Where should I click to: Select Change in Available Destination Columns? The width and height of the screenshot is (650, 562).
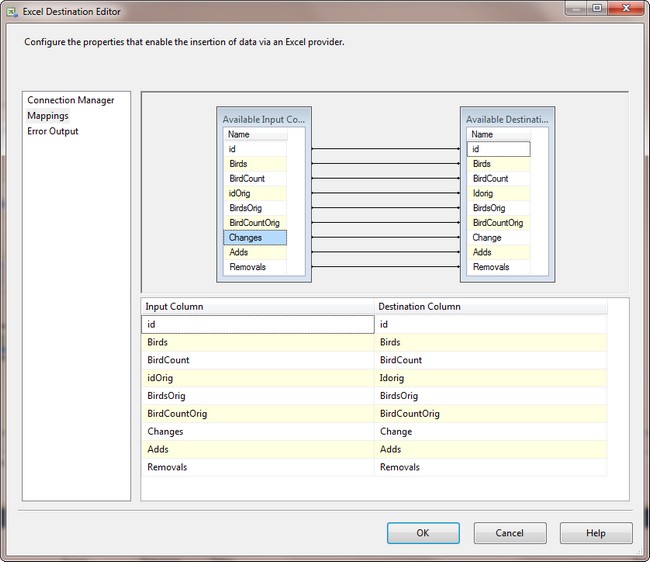point(499,237)
